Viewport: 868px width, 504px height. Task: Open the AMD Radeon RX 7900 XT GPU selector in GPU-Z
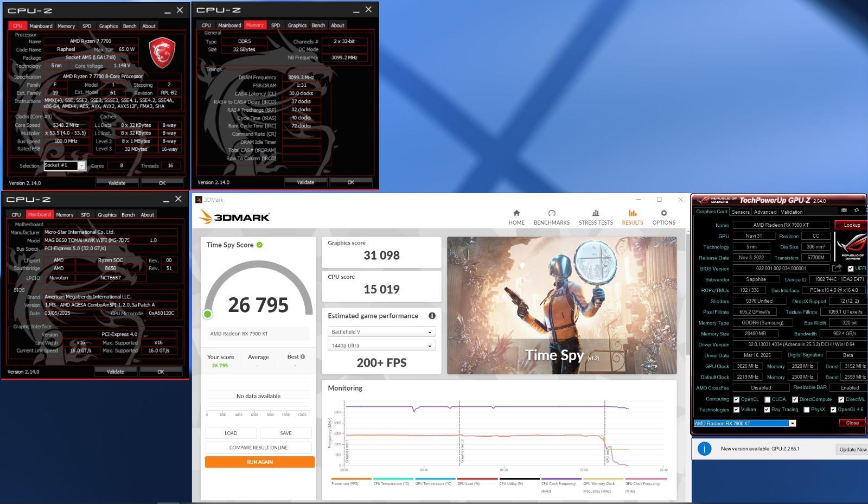(745, 423)
